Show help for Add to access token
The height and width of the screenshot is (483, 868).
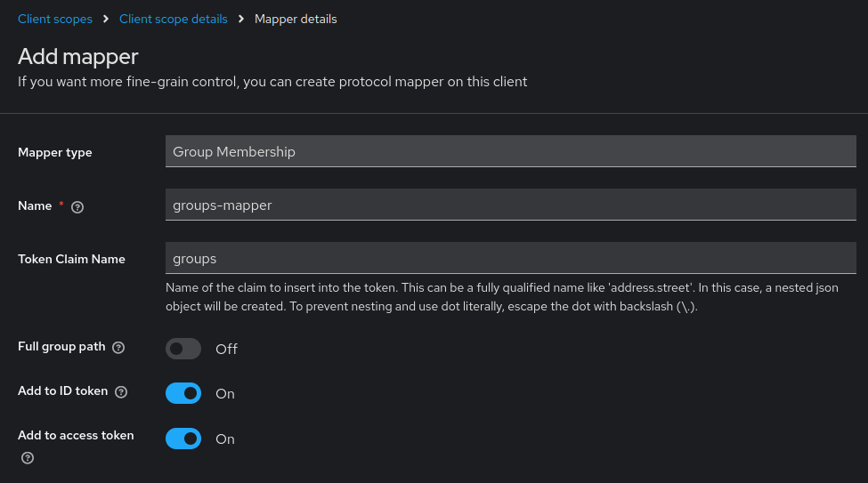point(28,457)
